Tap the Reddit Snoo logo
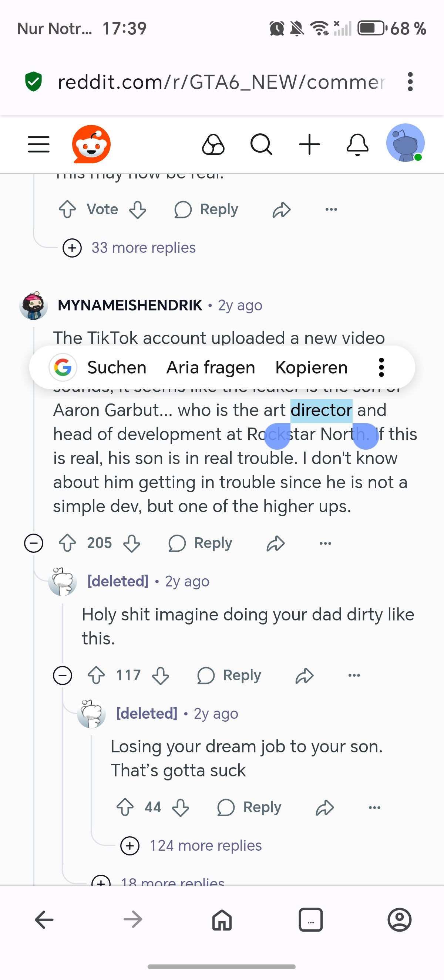This screenshot has height=980, width=444. click(91, 144)
